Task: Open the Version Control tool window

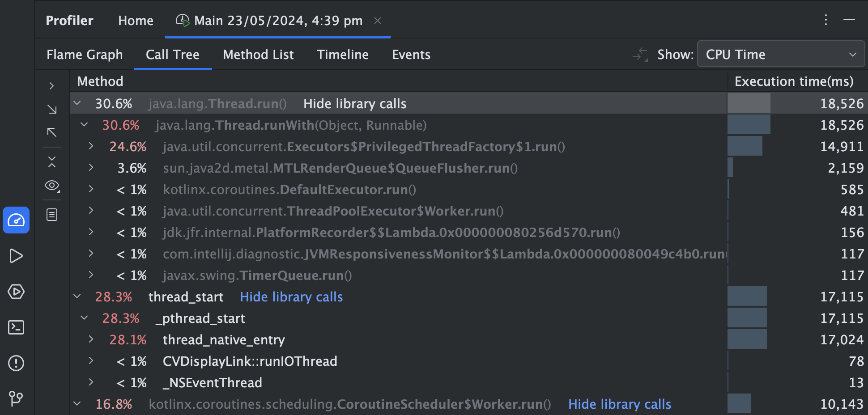Action: point(16,398)
